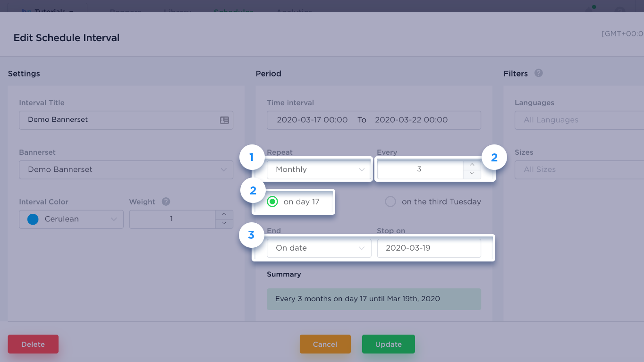Image resolution: width=644 pixels, height=362 pixels.
Task: Click the Time interval start date 2020-03-17 00:00
Action: click(312, 120)
